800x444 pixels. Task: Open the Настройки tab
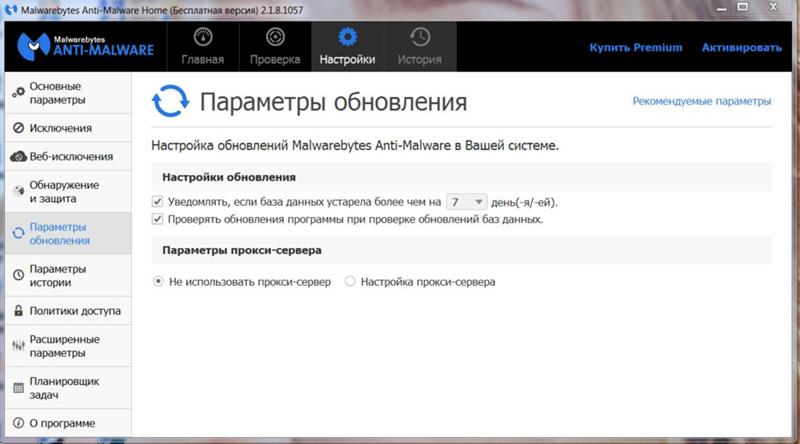coord(347,46)
